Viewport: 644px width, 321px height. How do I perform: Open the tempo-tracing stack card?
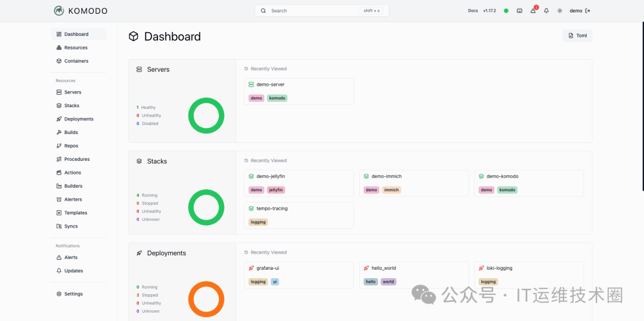point(299,215)
